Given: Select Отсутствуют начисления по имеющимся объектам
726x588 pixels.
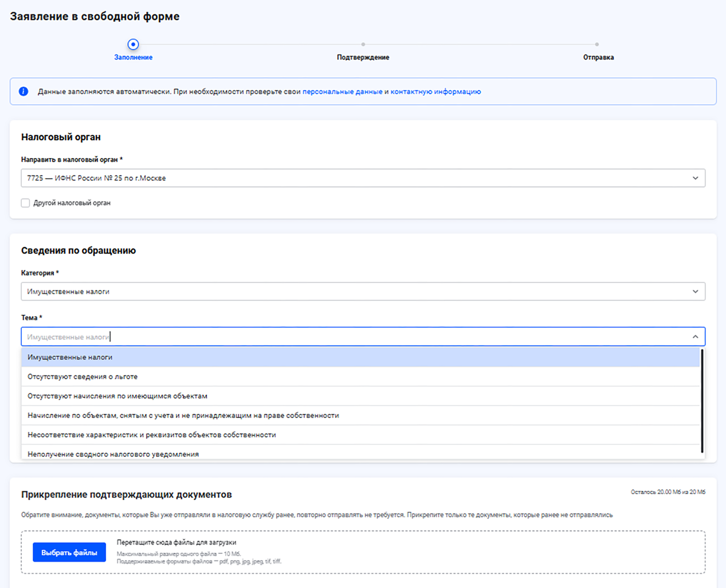Looking at the screenshot, I should (117, 396).
